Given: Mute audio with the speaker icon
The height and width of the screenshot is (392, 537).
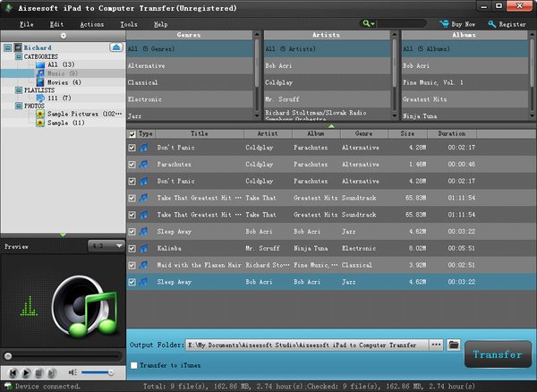Looking at the screenshot, I should click(x=73, y=371).
